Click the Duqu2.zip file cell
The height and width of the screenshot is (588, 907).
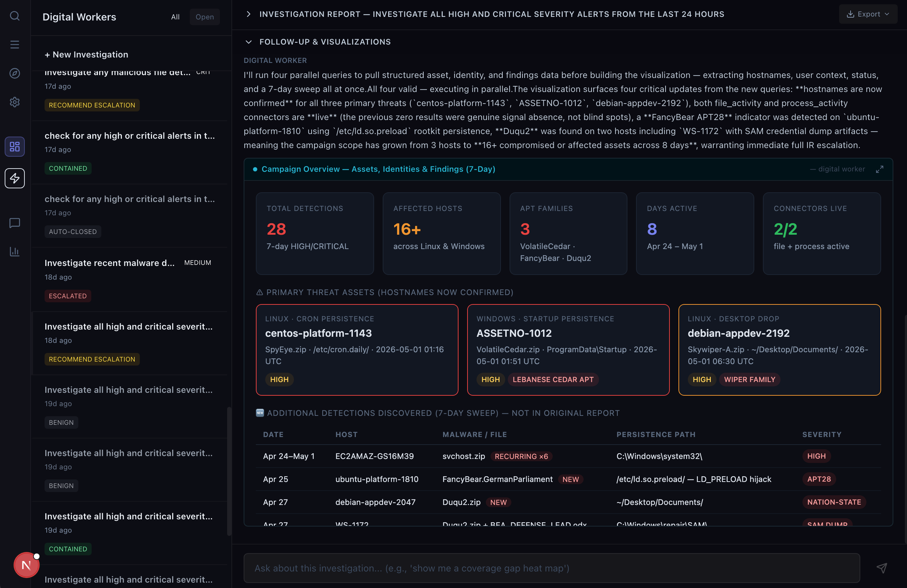pos(461,502)
